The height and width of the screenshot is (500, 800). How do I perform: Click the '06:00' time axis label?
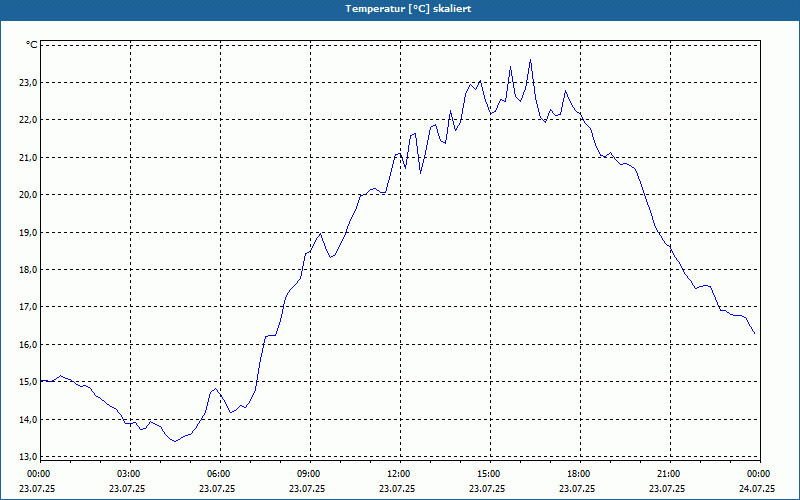[x=220, y=474]
